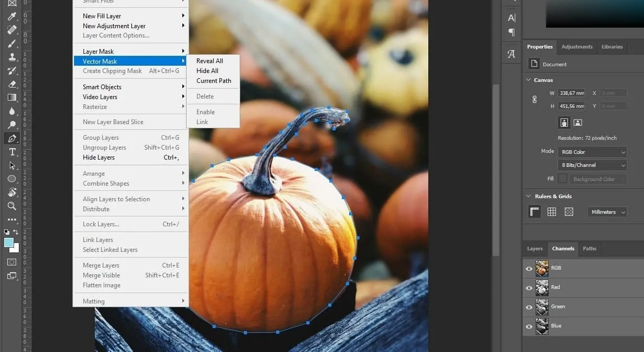Open the Adjustments panel tab
644x352 pixels.
click(x=577, y=46)
